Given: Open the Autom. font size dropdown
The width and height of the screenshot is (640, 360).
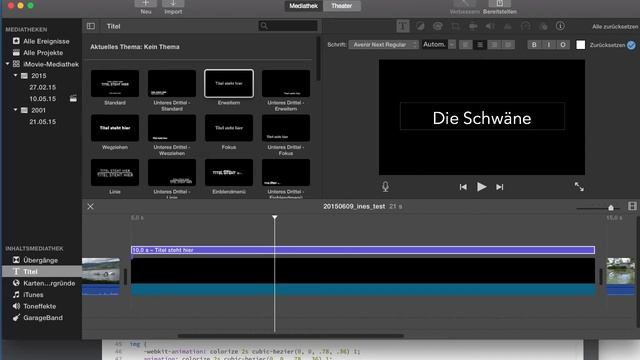Looking at the screenshot, I should (x=439, y=44).
